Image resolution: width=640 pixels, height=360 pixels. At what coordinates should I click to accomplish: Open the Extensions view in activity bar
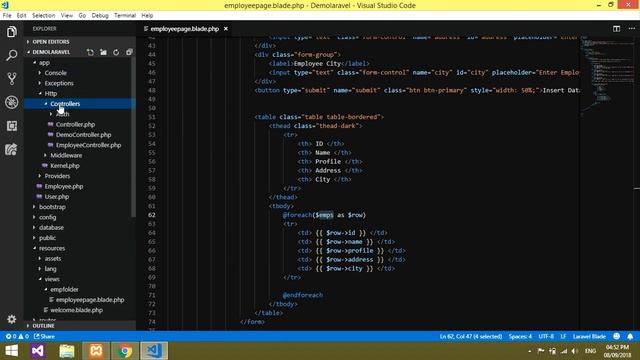(11, 126)
